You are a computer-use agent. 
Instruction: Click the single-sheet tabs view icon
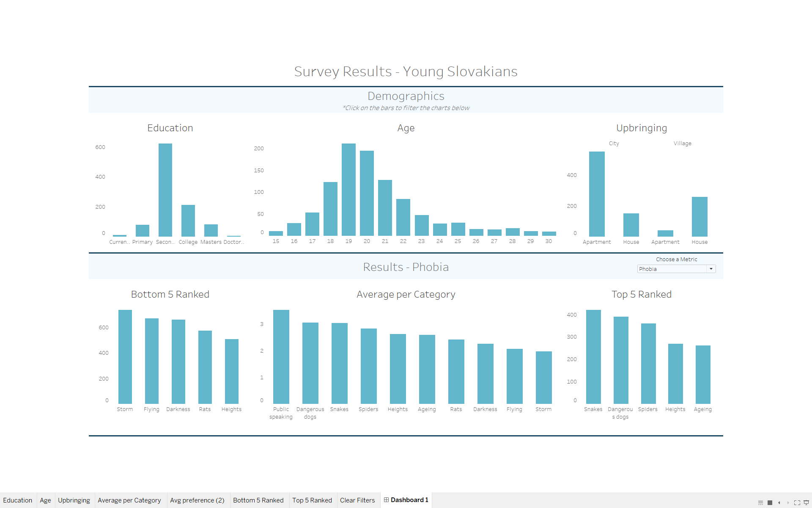tap(770, 502)
